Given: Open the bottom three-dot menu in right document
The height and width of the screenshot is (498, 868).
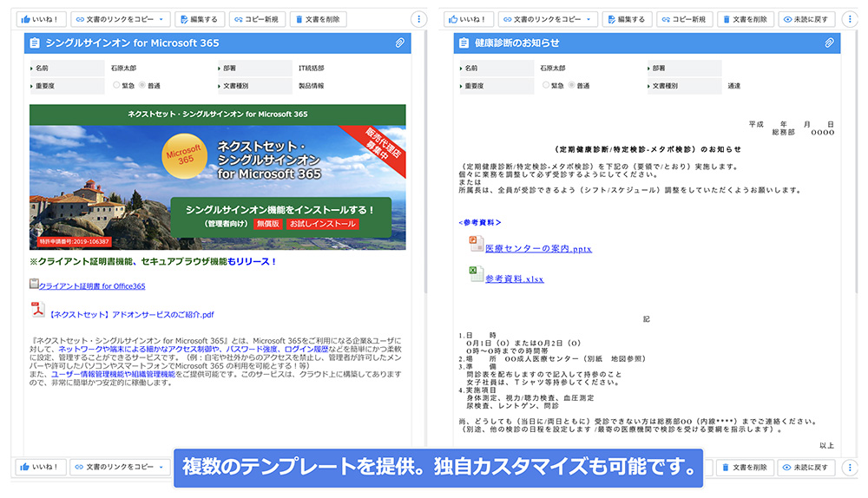Looking at the screenshot, I should pos(850,468).
